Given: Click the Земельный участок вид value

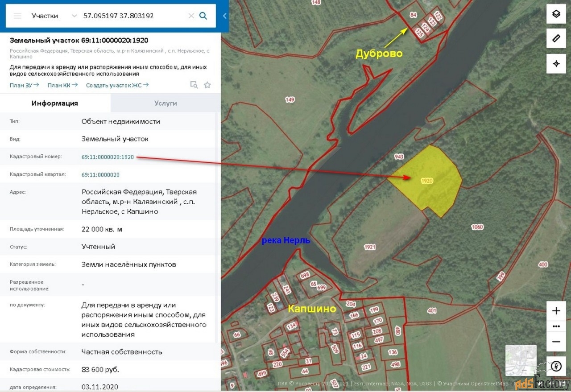Looking at the screenshot, I should pos(115,139).
